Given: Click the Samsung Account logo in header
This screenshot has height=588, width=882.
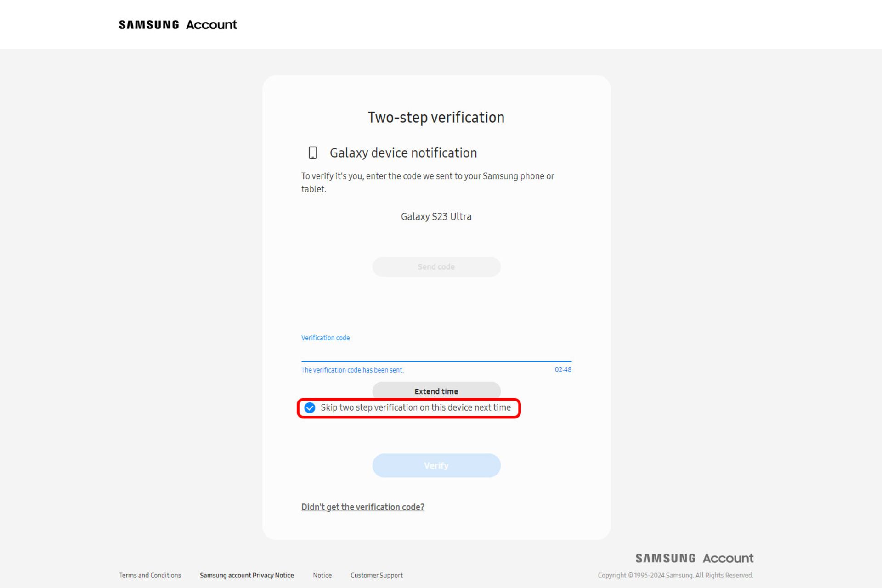Looking at the screenshot, I should pos(178,25).
